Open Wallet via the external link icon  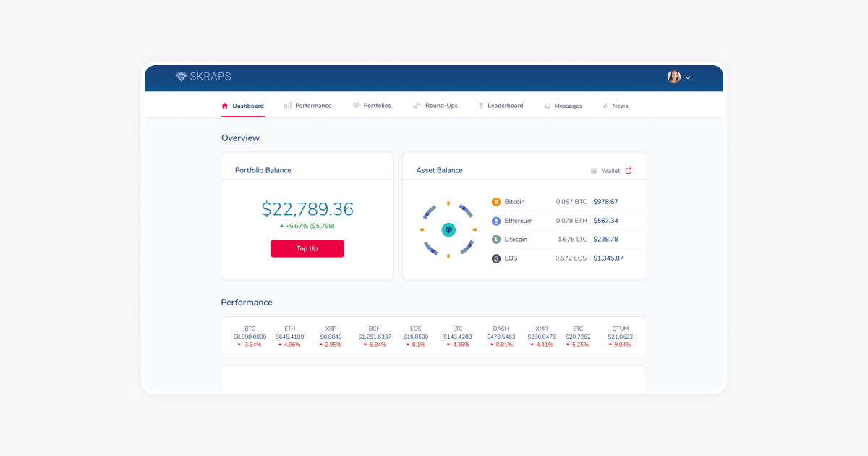pyautogui.click(x=628, y=170)
